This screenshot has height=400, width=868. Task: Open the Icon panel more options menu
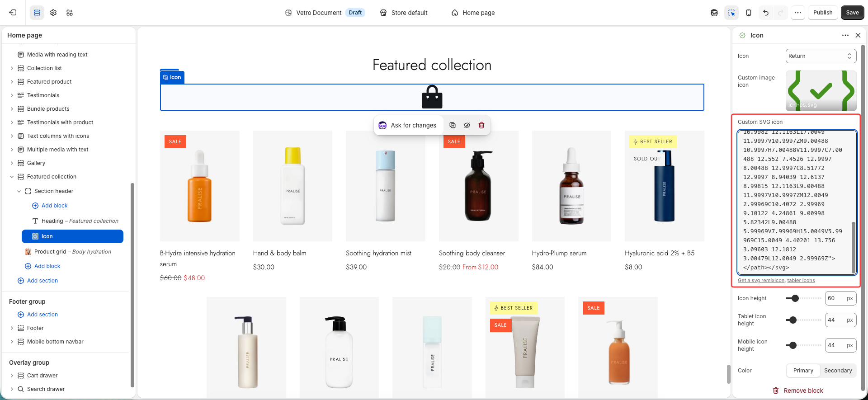[x=845, y=35]
